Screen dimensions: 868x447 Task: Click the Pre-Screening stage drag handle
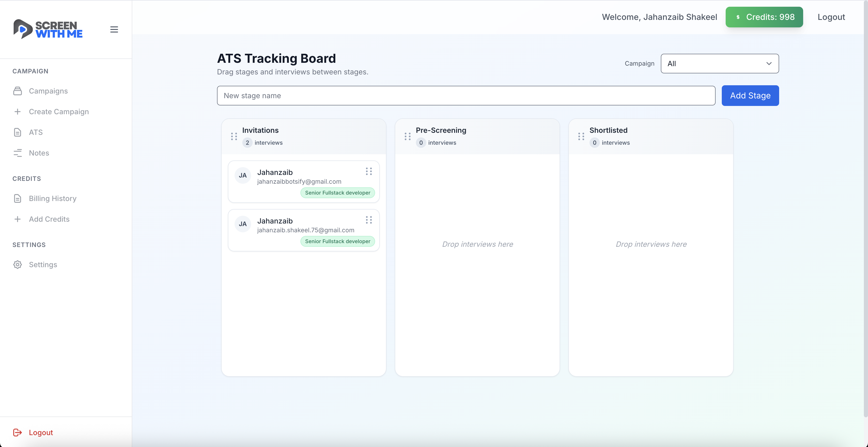point(407,136)
